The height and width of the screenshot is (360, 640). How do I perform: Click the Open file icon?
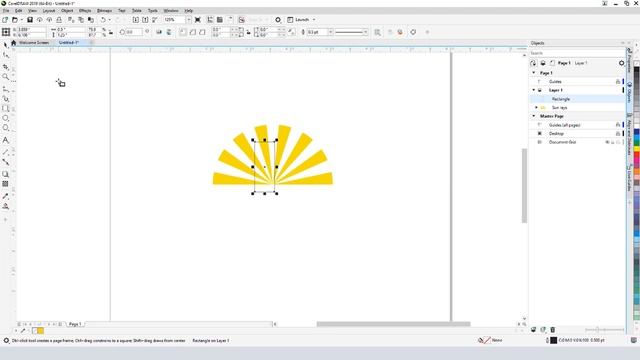[x=15, y=20]
